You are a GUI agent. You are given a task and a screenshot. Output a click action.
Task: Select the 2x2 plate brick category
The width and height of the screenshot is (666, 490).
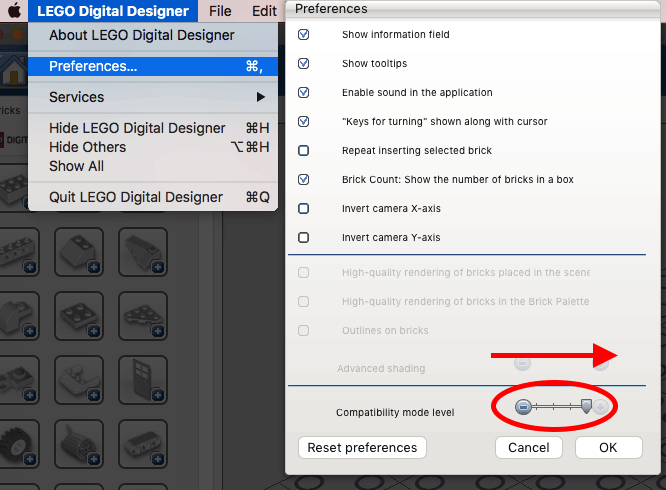(79, 316)
